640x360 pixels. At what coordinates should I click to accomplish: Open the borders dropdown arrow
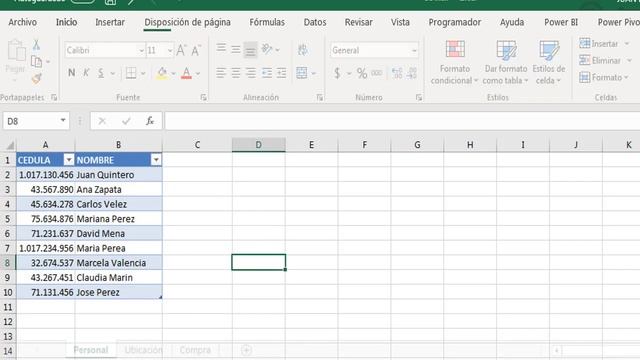[x=143, y=74]
